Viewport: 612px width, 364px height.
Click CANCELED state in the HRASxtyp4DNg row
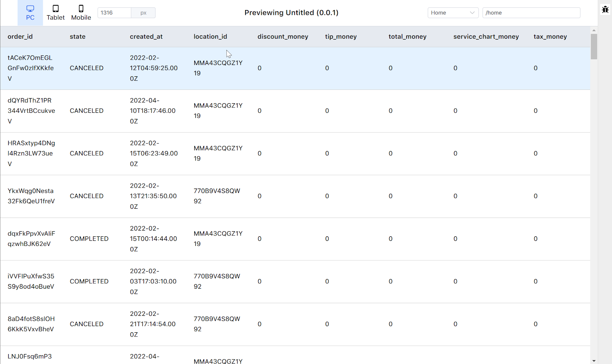click(86, 153)
